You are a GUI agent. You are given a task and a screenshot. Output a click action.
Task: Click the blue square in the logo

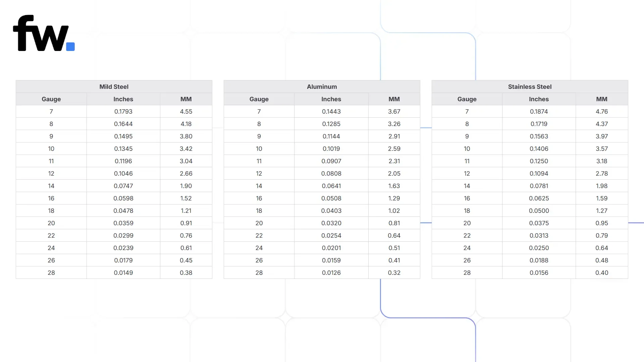70,47
